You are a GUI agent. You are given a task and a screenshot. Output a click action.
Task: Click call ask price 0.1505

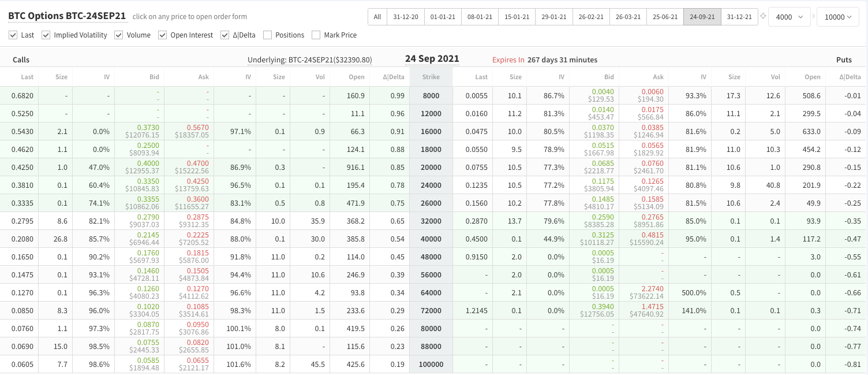[197, 271]
